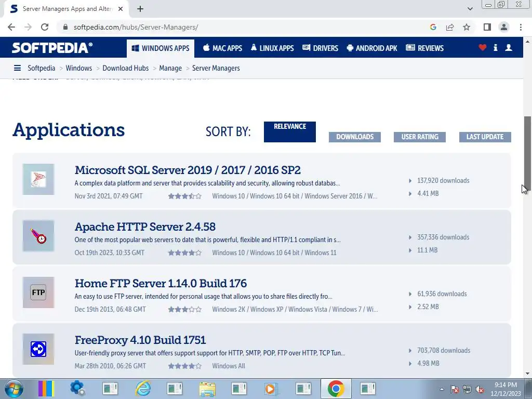Click the info icon in Softpedia header
This screenshot has height=399, width=532.
(x=495, y=47)
